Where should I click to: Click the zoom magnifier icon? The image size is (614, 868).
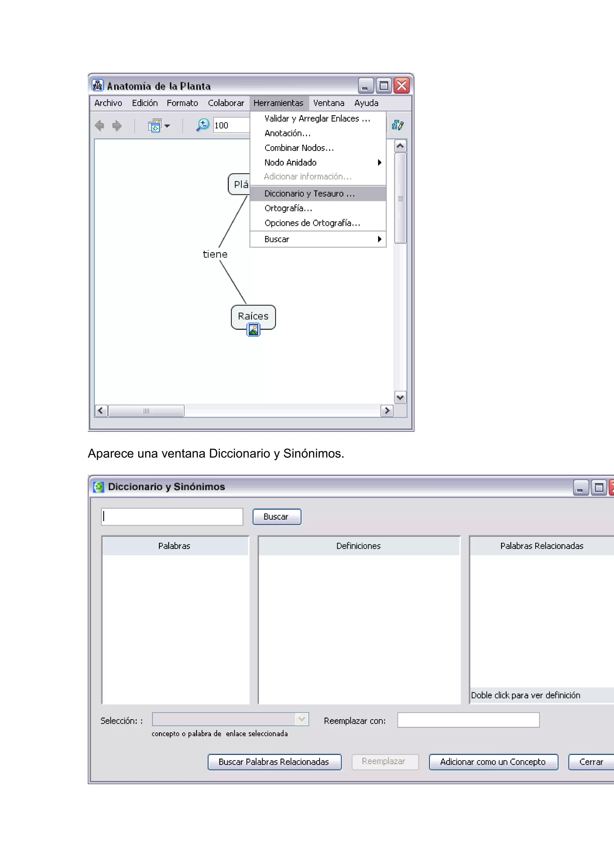(x=203, y=125)
